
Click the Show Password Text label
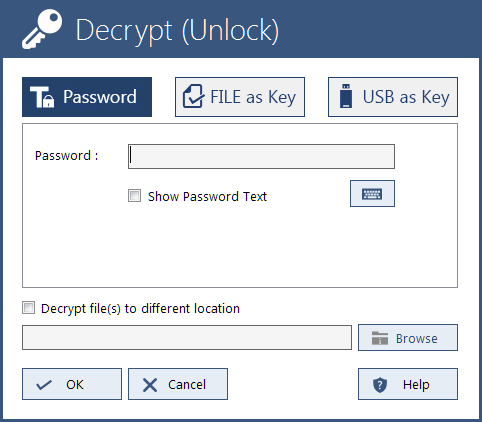(x=207, y=196)
